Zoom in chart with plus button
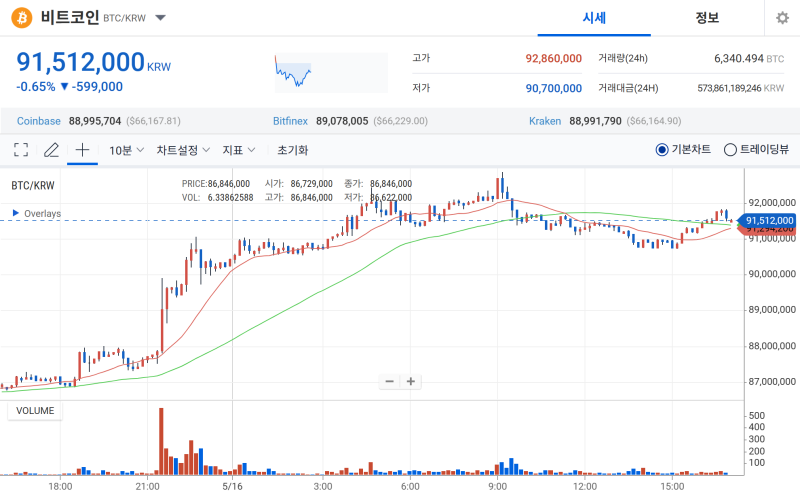800x499 pixels. (x=411, y=382)
